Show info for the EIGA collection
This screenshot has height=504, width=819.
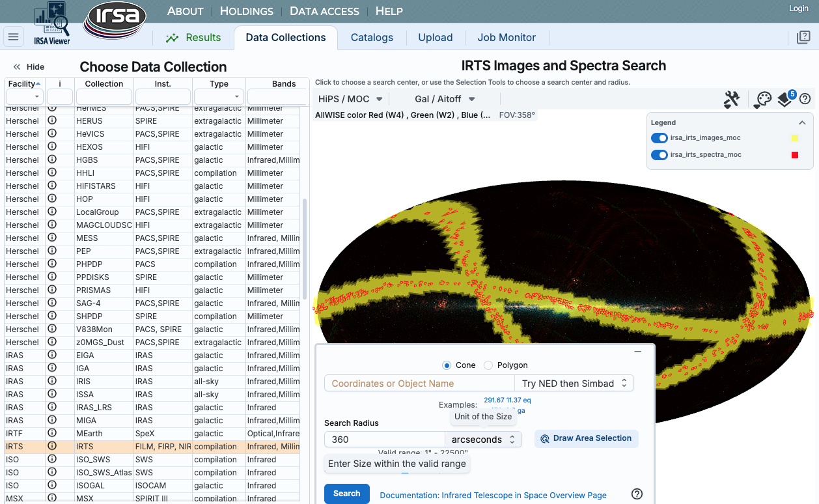(x=52, y=355)
